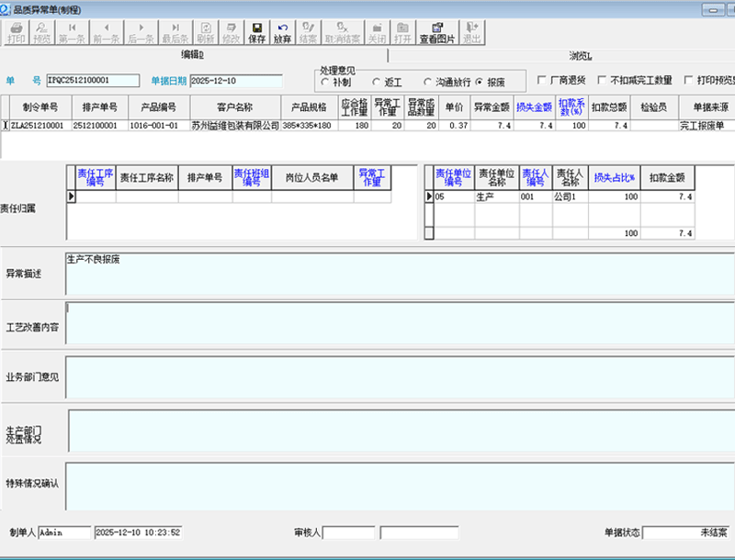The width and height of the screenshot is (735, 560).
Task: Go to first record with 第一条
Action: coord(73,33)
